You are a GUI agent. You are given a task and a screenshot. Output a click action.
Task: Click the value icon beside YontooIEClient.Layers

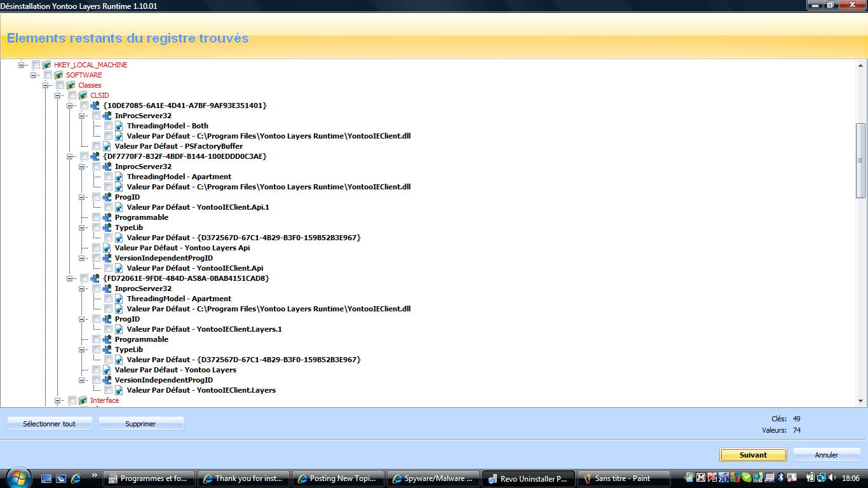tap(119, 390)
